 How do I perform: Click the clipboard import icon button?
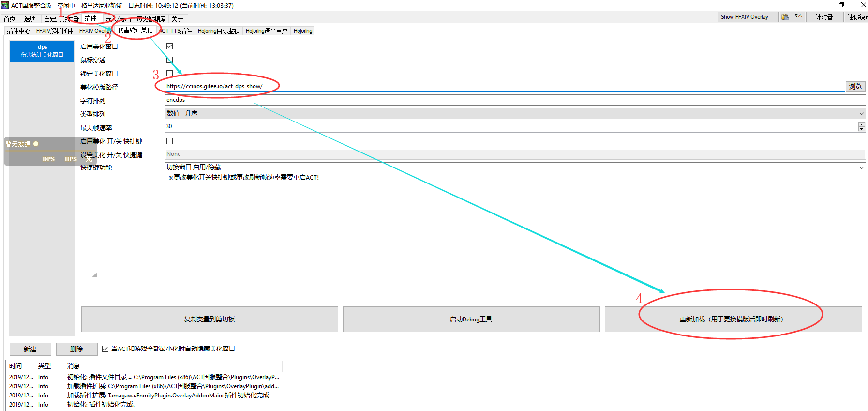(x=785, y=17)
